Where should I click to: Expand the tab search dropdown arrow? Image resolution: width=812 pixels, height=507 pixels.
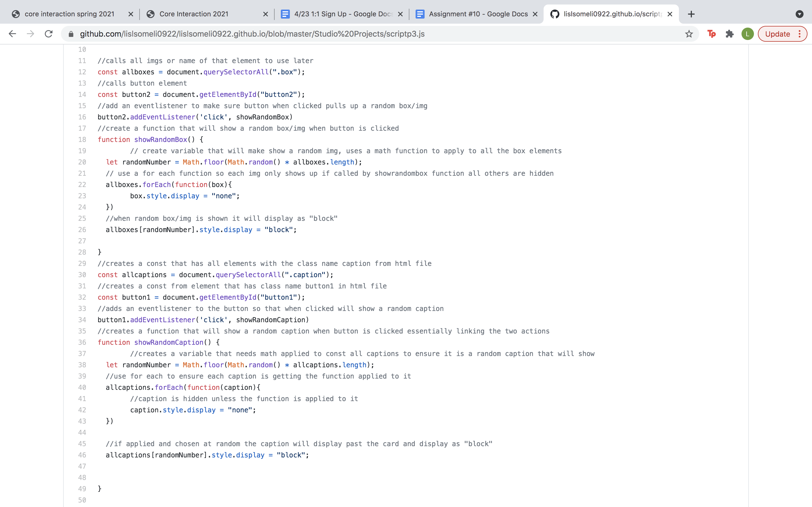tap(799, 14)
